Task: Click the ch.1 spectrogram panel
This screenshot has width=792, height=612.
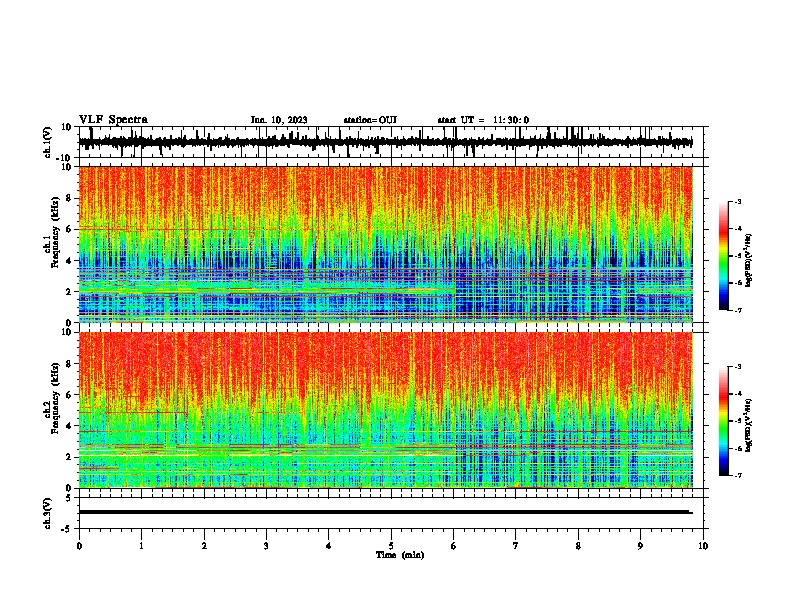Action: coord(386,244)
